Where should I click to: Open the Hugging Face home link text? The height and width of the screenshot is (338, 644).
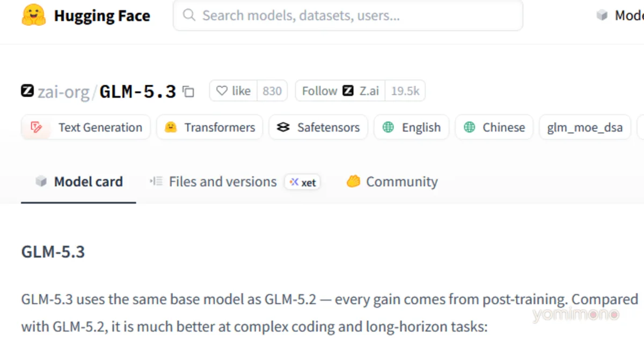click(x=102, y=16)
